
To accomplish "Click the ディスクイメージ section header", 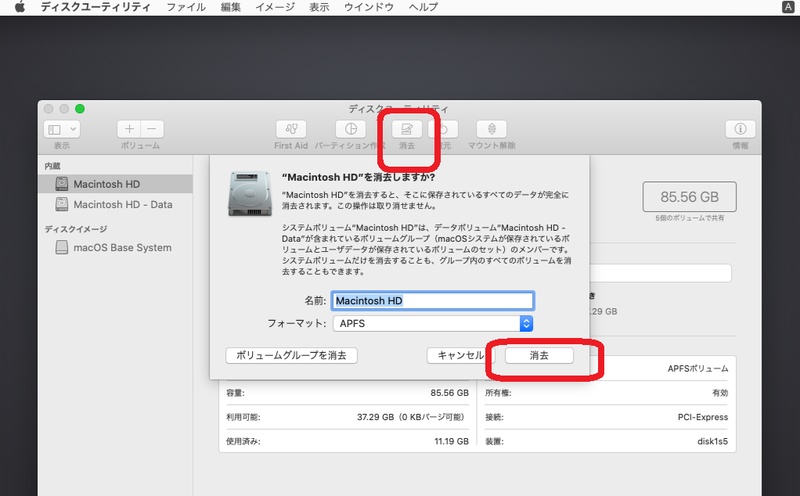I will tap(76, 229).
